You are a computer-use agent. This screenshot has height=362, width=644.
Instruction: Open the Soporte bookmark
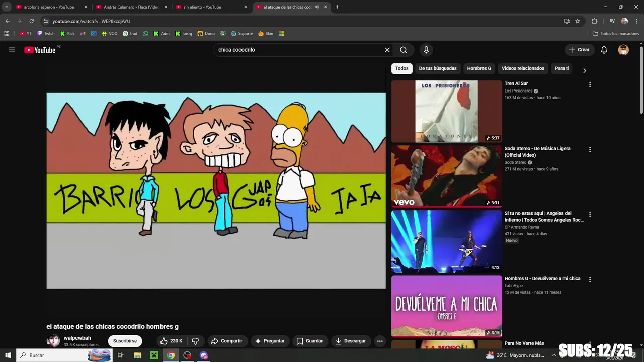tap(242, 34)
